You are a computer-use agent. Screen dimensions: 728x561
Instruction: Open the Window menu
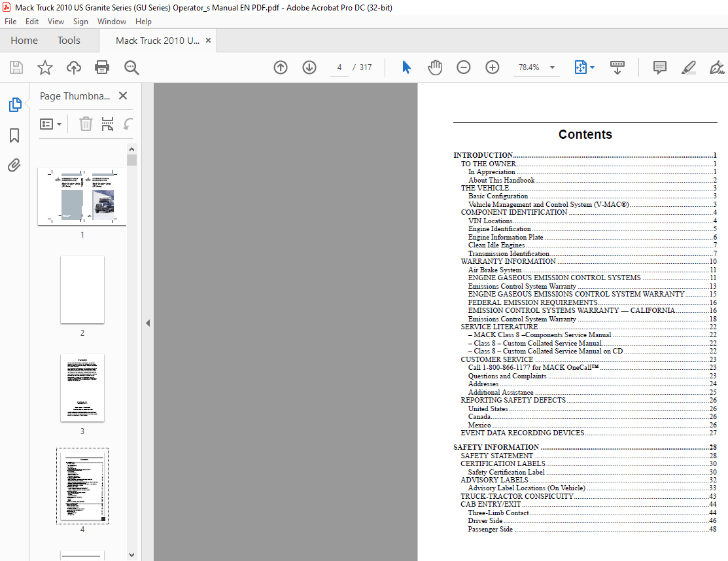[x=111, y=22]
